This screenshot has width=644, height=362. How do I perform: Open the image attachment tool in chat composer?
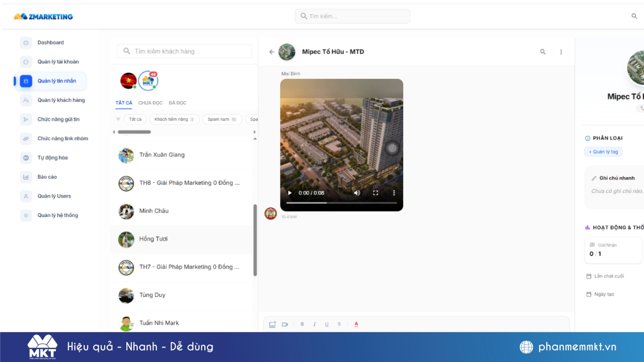[x=272, y=324]
